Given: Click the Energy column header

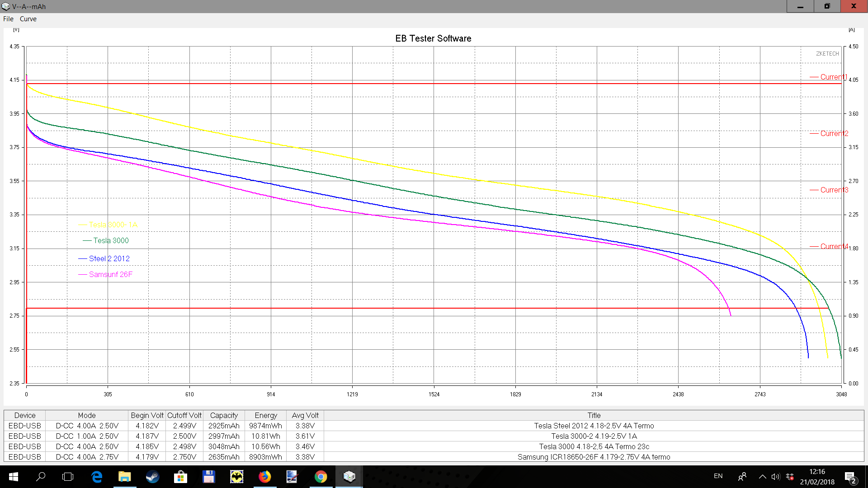Looking at the screenshot, I should pos(266,415).
